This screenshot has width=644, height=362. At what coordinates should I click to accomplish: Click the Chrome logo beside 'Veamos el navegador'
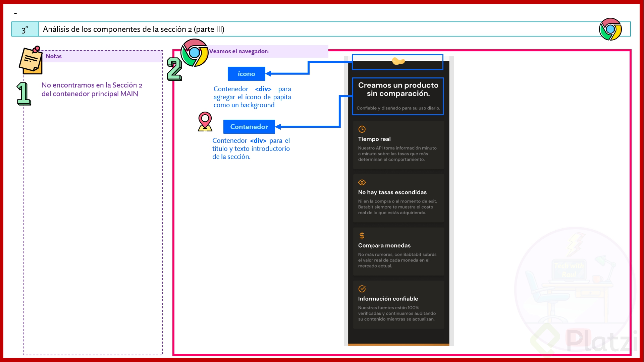[x=195, y=53]
